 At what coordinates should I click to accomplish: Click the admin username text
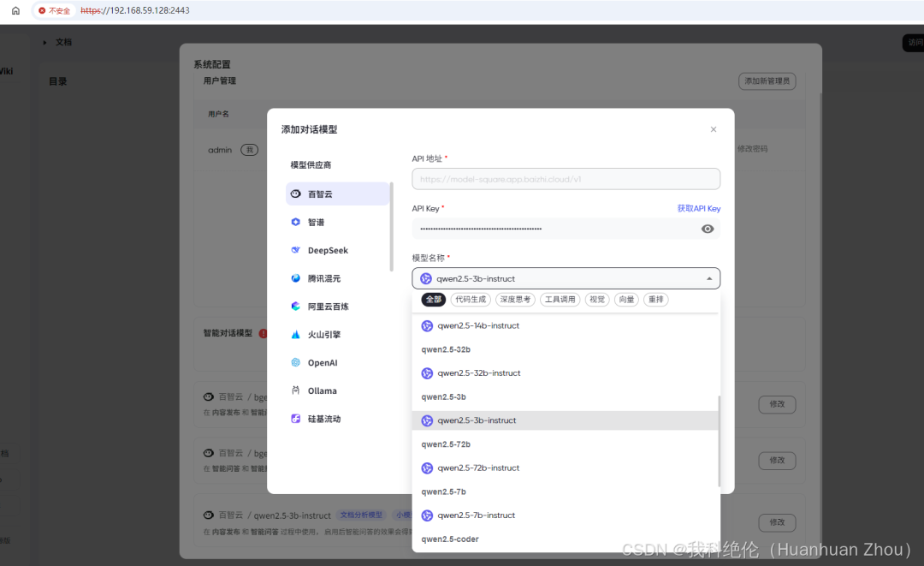(x=220, y=150)
